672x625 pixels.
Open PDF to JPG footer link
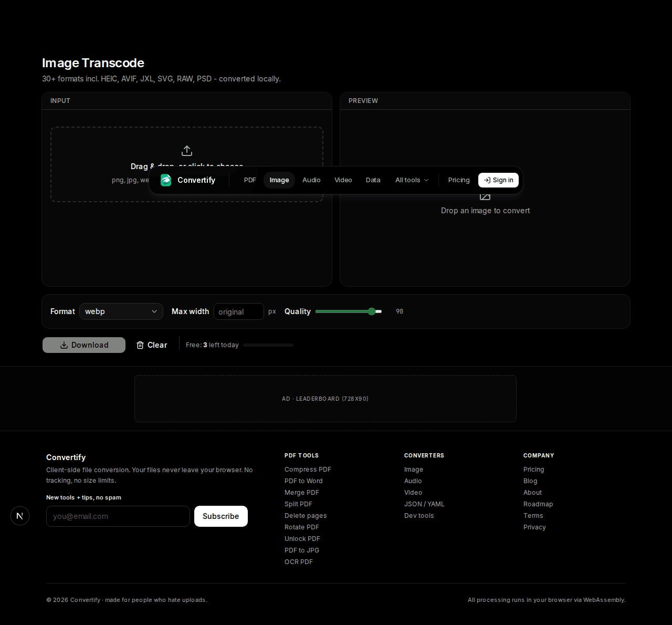tap(302, 550)
